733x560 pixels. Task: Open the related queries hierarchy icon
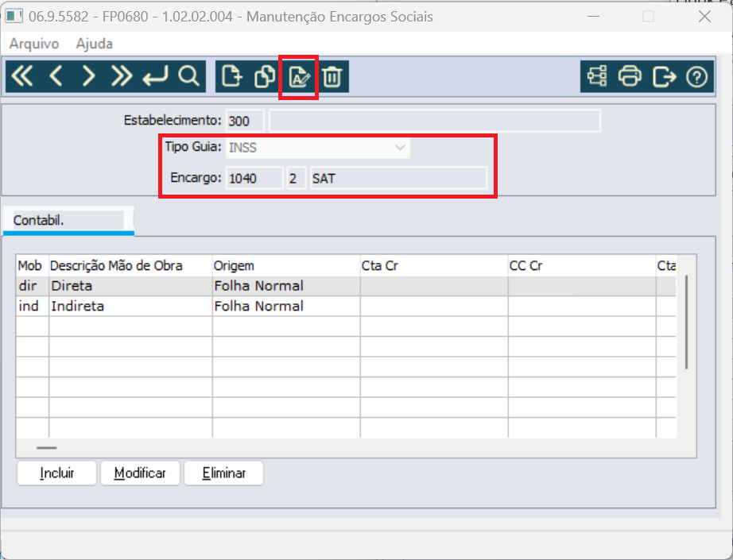597,76
